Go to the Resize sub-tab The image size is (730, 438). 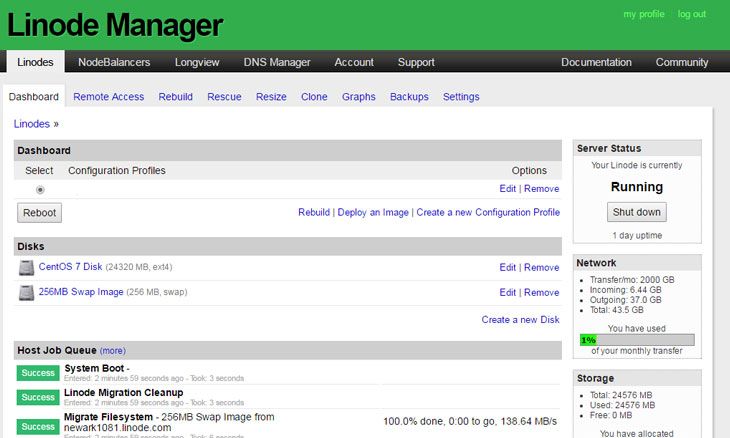coord(271,96)
